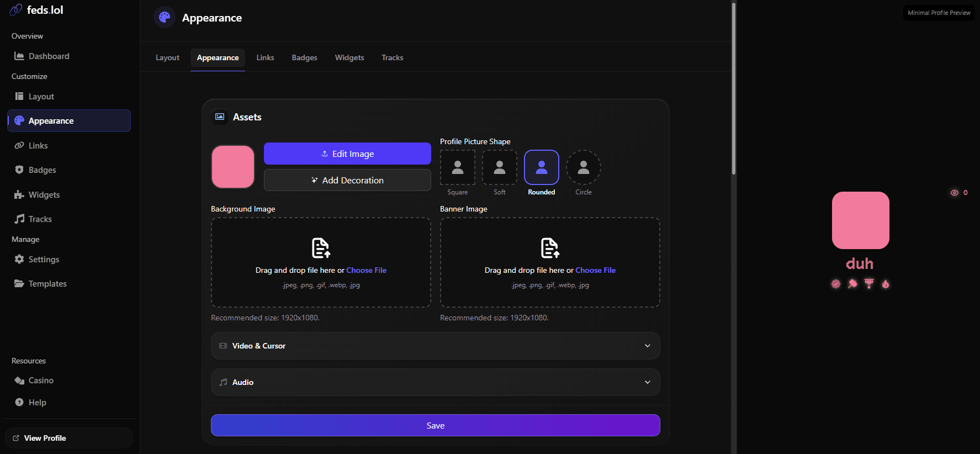Click the pink profile picture swatch
This screenshot has height=454, width=980.
[233, 167]
